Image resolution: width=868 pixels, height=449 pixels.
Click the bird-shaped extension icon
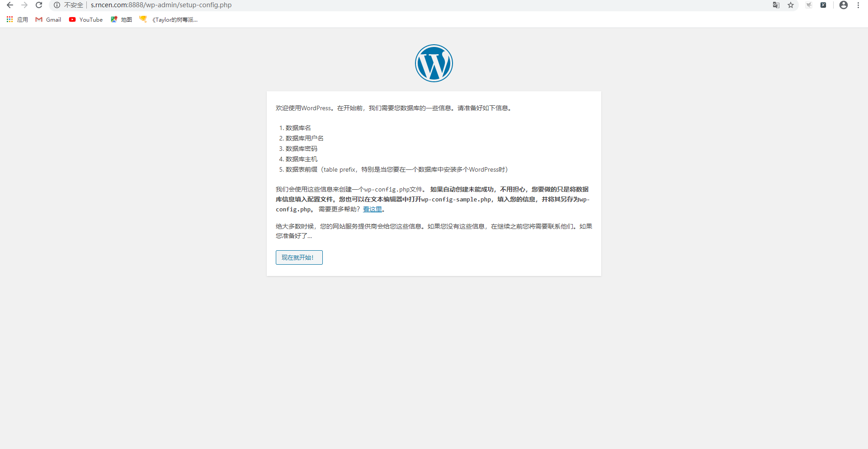(x=809, y=5)
